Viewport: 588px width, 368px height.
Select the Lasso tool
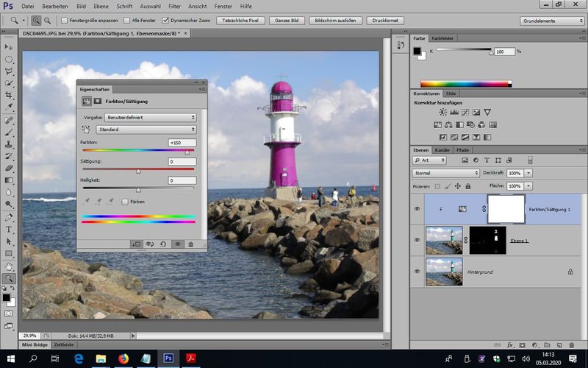pos(9,71)
